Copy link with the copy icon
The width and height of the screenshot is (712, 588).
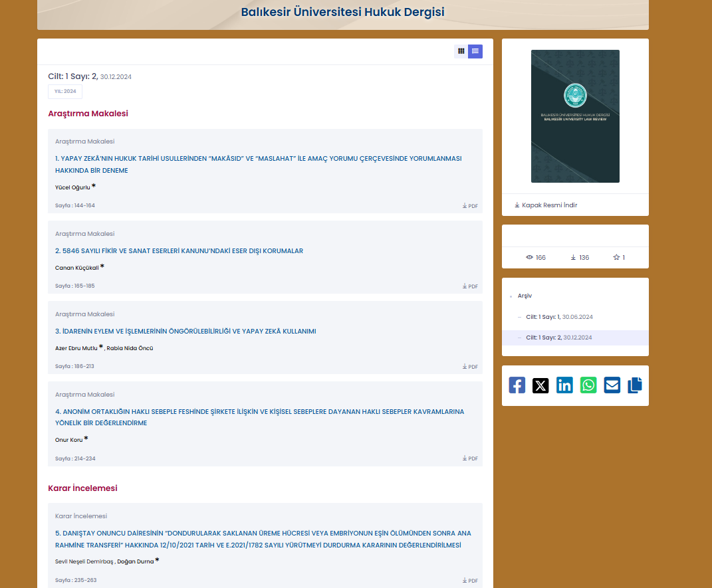tap(635, 385)
